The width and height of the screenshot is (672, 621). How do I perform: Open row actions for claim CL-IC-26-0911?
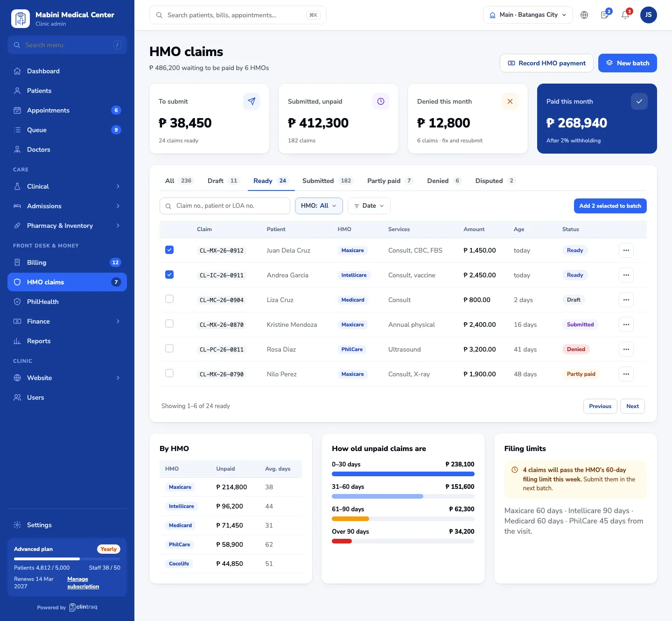click(x=626, y=275)
